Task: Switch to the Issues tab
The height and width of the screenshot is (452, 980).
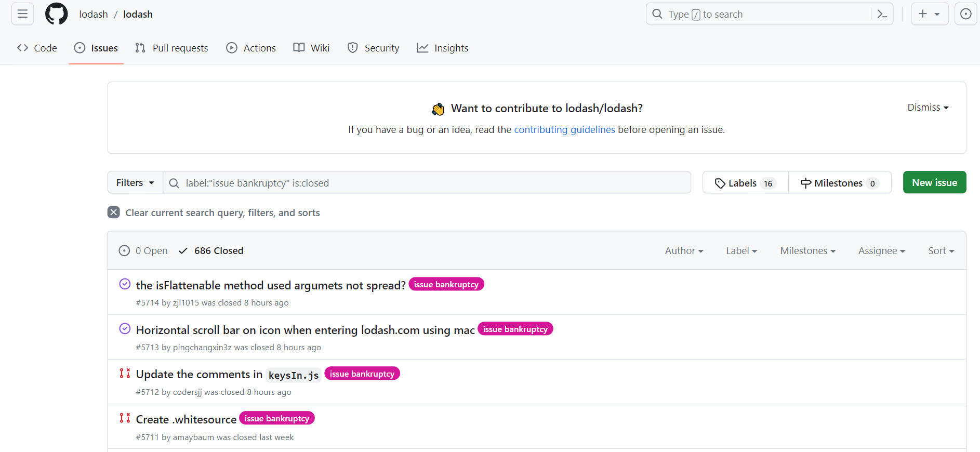Action: 96,48
